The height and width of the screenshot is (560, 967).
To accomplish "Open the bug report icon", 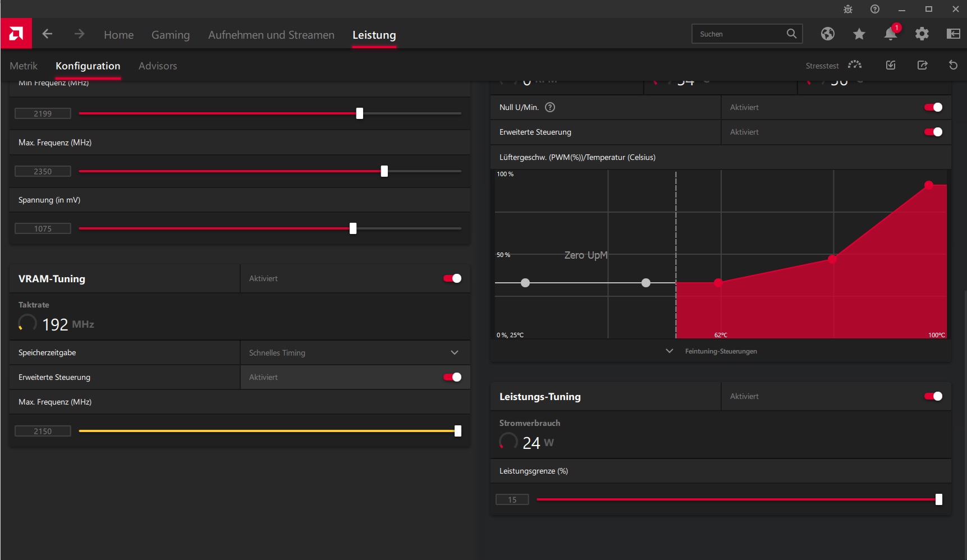I will click(848, 9).
